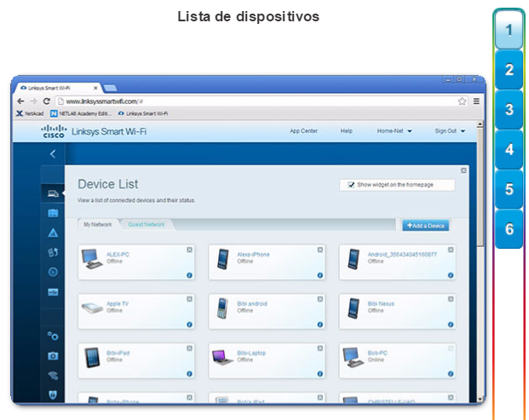The height and width of the screenshot is (420, 529).
Task: Select the Bibi-Laptop thumbnail image
Action: (222, 358)
